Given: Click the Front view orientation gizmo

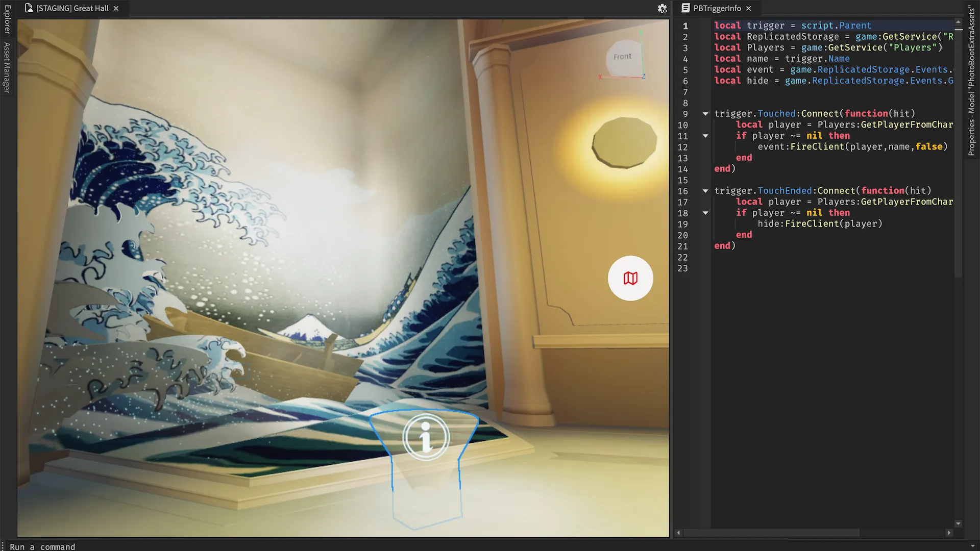Looking at the screenshot, I should coord(623,57).
